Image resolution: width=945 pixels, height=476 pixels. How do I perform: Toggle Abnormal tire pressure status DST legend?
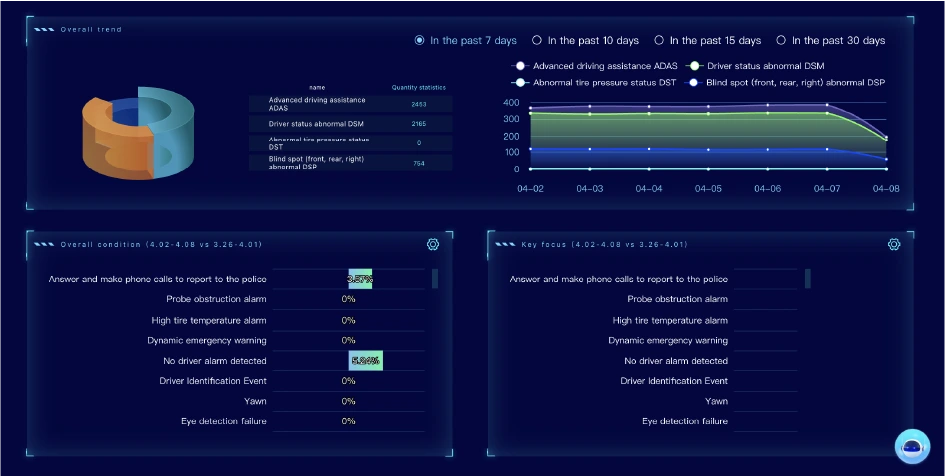click(x=520, y=82)
